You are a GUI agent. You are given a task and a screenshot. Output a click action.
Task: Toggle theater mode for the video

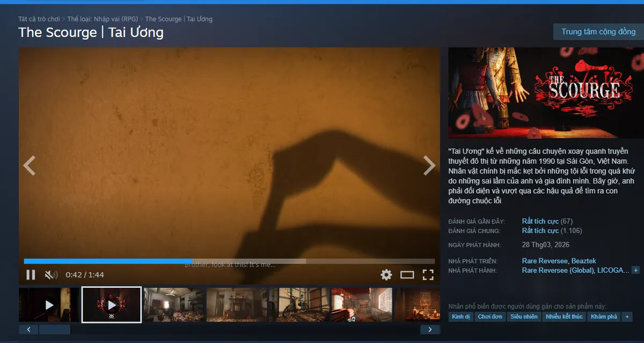click(x=407, y=275)
